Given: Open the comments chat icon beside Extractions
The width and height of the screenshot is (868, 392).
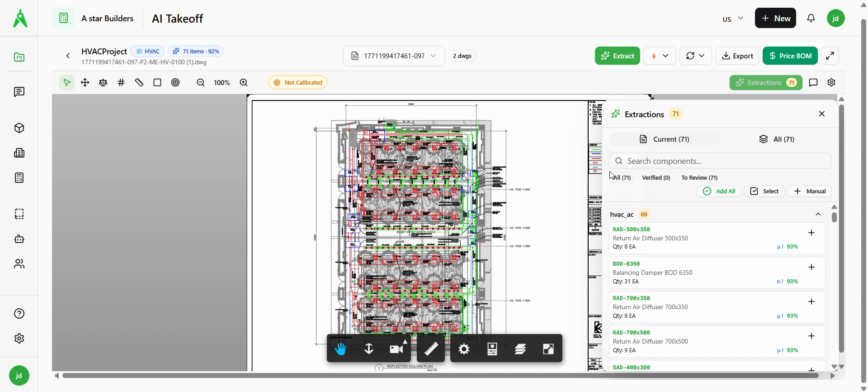Looking at the screenshot, I should [x=814, y=83].
